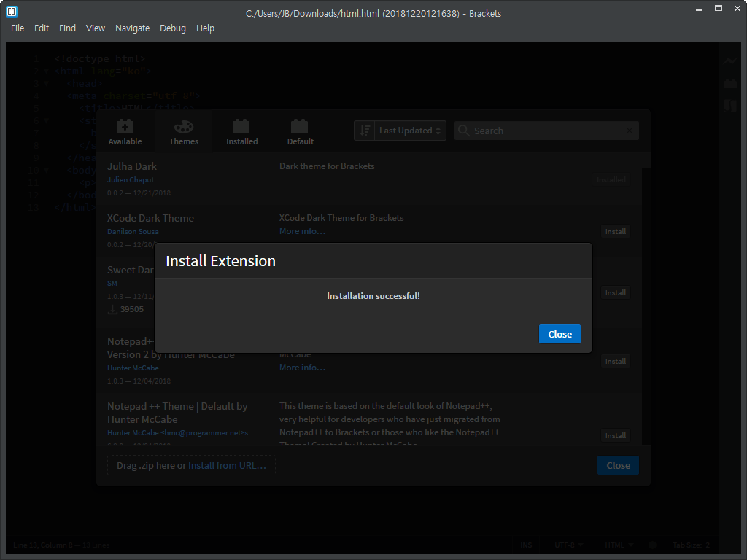Viewport: 747px width, 560px height.
Task: Install the XCode Dark Theme
Action: click(615, 231)
